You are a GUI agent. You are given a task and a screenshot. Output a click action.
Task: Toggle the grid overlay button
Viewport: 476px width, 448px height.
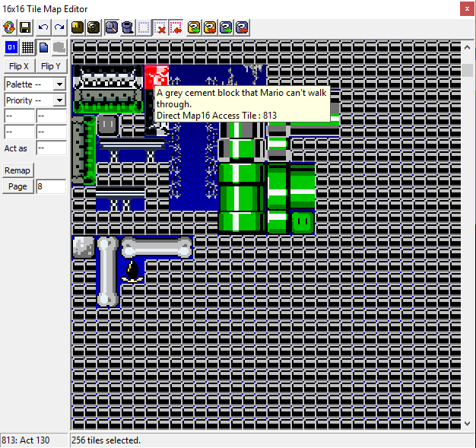(27, 47)
